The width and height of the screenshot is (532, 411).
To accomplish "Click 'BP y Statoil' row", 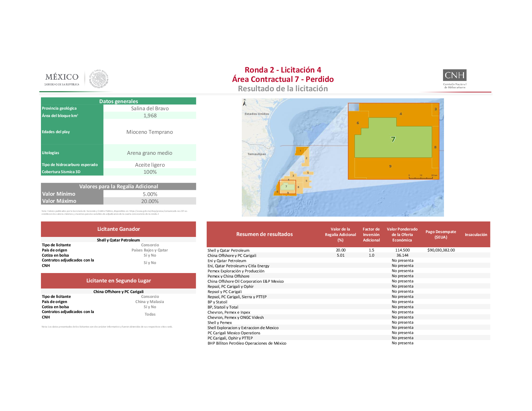I will coord(348,302).
